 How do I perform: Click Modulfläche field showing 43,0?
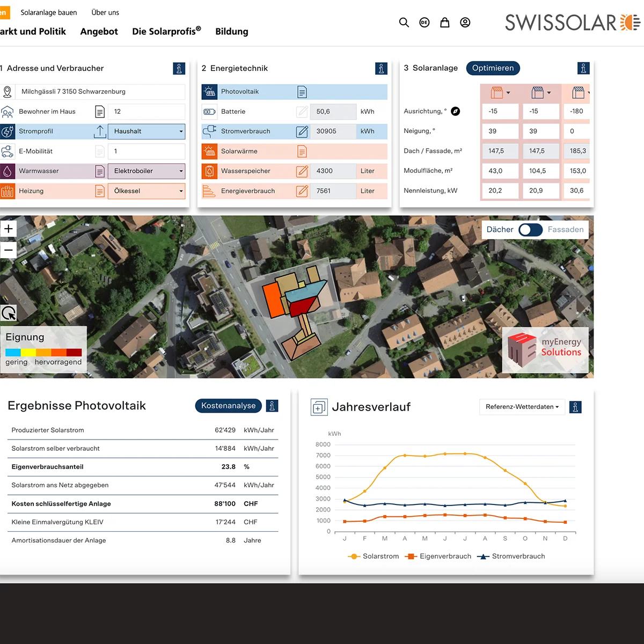[x=500, y=171]
